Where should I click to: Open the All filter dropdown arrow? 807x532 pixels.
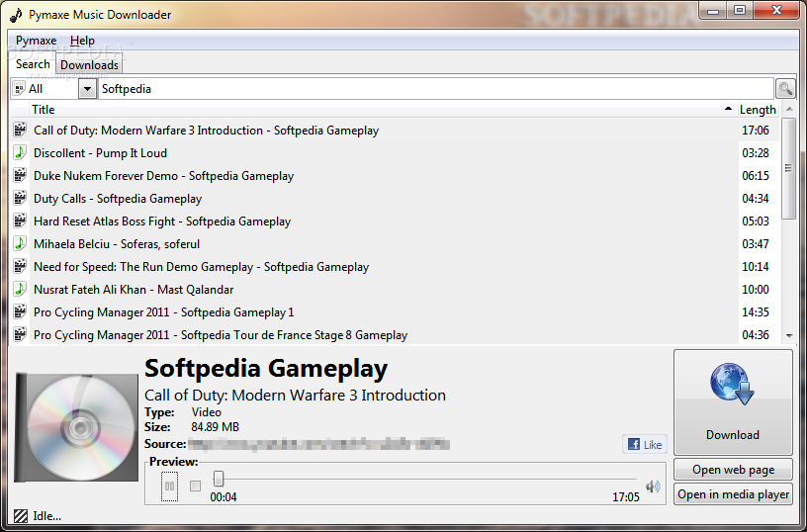pyautogui.click(x=87, y=88)
